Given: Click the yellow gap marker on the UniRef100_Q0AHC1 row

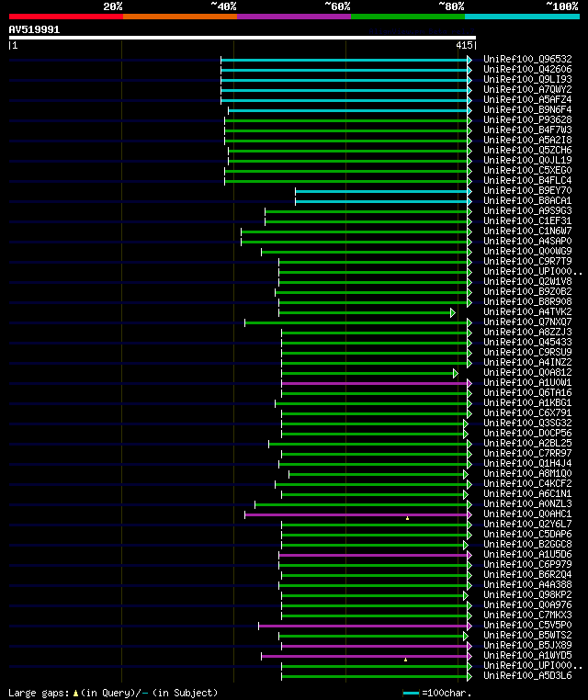Looking at the screenshot, I should [x=407, y=518].
